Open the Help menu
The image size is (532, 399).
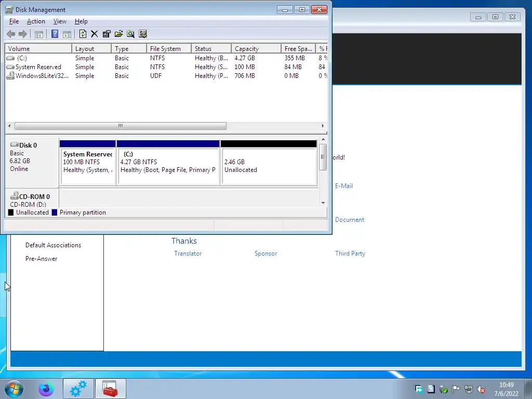[x=81, y=21]
